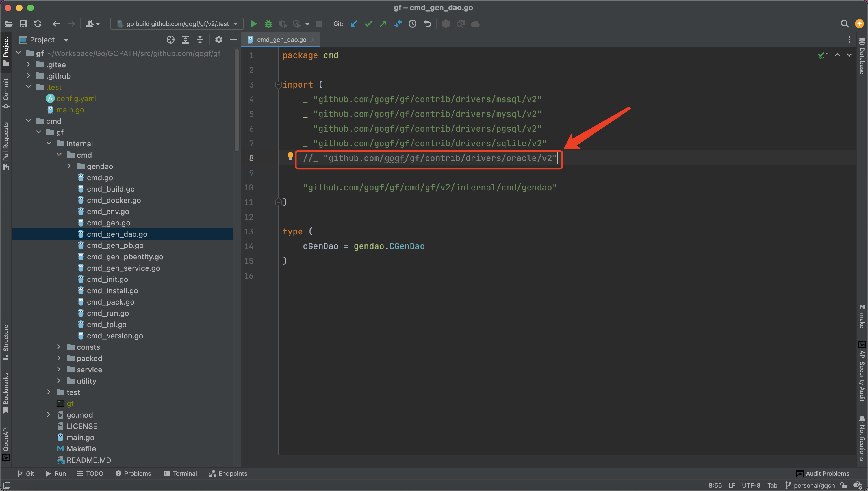Click the personal/gqcn branch widget
Image resolution: width=868 pixels, height=491 pixels.
[x=810, y=485]
